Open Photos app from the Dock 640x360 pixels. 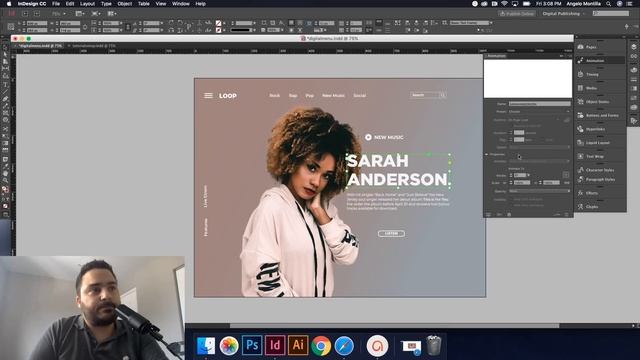click(229, 346)
